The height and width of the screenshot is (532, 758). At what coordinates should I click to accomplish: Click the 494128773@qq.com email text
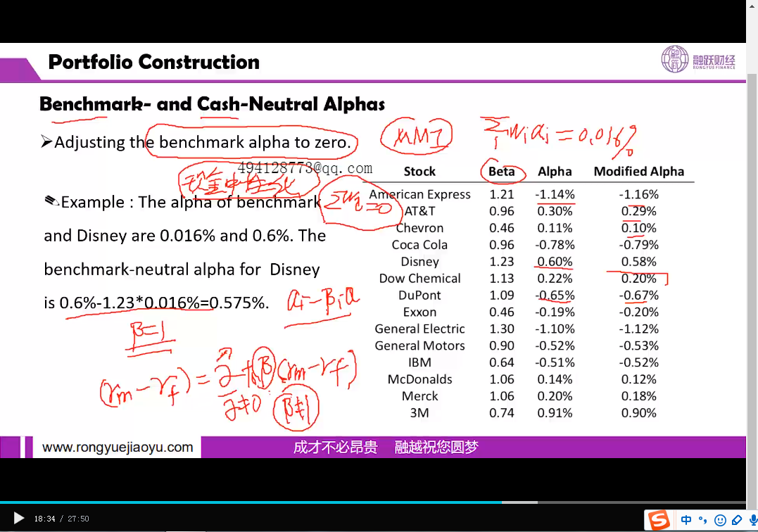[x=305, y=168]
